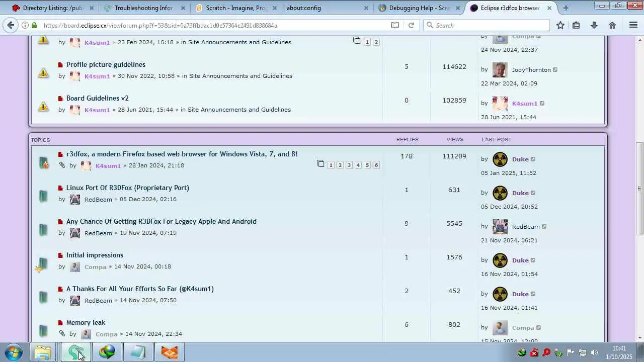Switch to the Debugging Help tab
Image resolution: width=644 pixels, height=362 pixels.
pos(419,8)
